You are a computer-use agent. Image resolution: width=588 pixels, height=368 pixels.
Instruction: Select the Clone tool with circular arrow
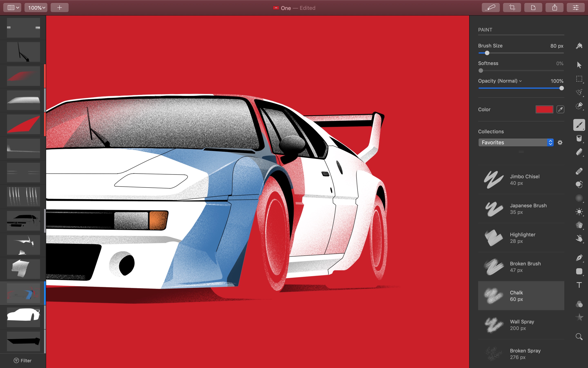click(579, 184)
